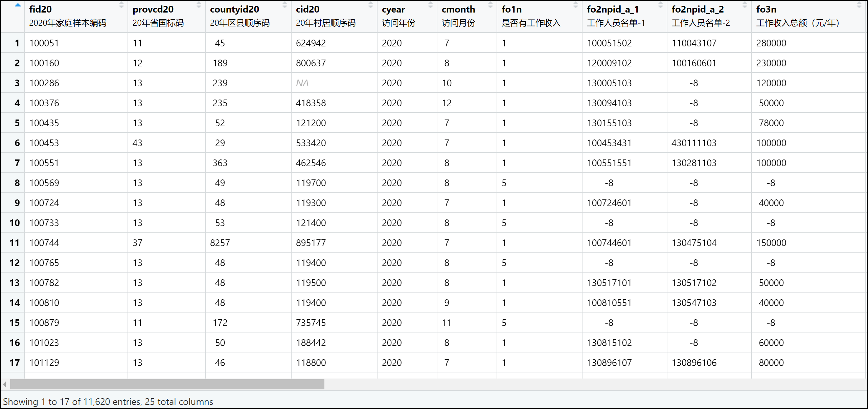Click the cmonth column sort arrows
The width and height of the screenshot is (868, 409).
click(x=490, y=5)
